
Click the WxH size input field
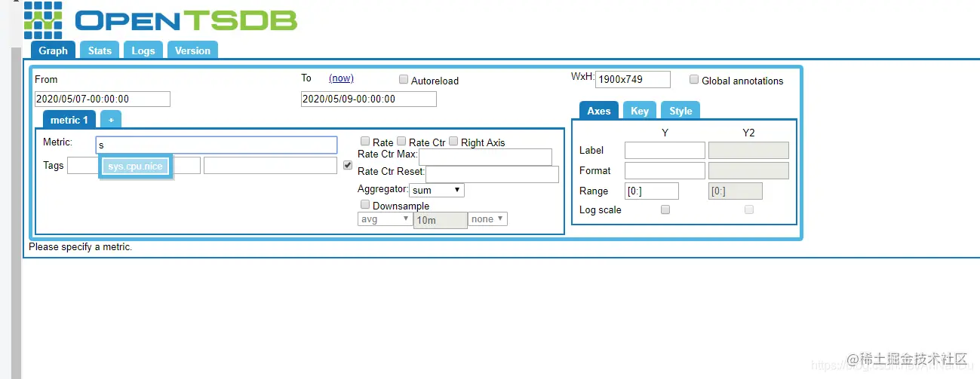(633, 79)
